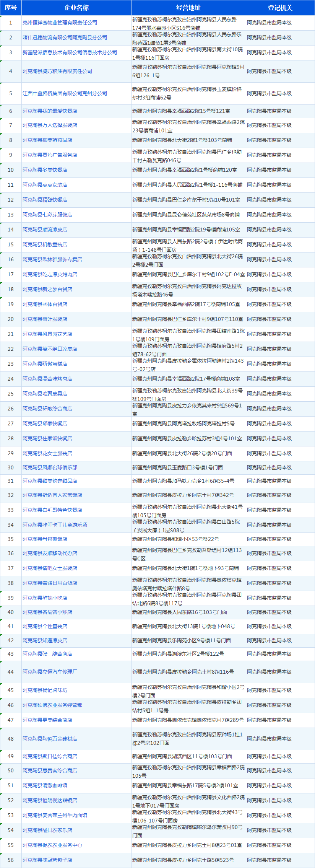Open 阿克陶县味冠烤包子店 link
This screenshot has height=868, width=315.
pyautogui.click(x=47, y=860)
